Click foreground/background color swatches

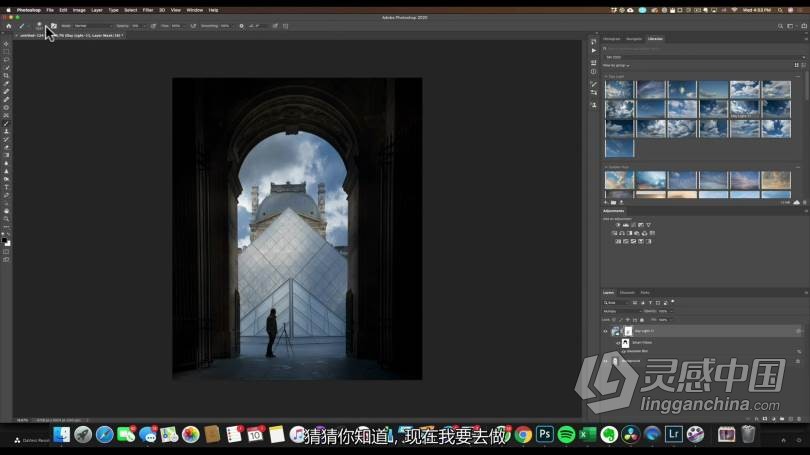pos(6,241)
